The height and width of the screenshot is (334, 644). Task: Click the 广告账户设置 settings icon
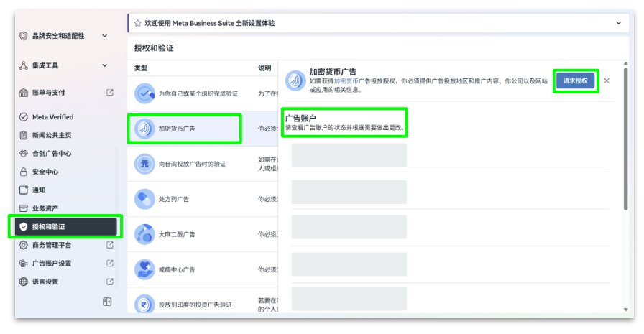point(24,263)
